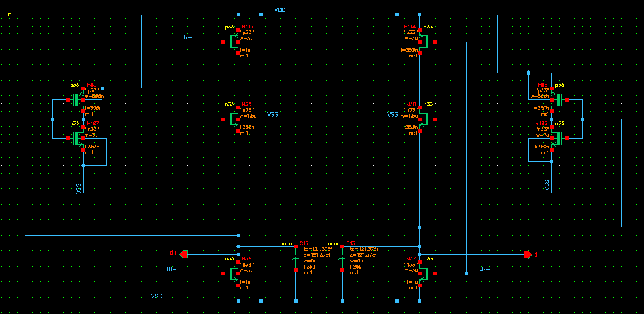Click the C15 instance name label
Image resolution: width=644 pixels, height=314 pixels.
coord(304,243)
